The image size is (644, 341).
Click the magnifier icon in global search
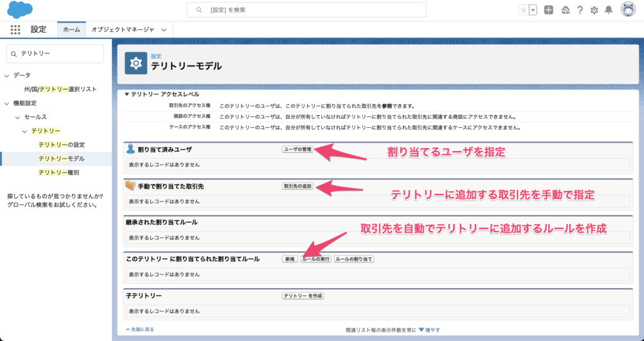click(x=199, y=10)
